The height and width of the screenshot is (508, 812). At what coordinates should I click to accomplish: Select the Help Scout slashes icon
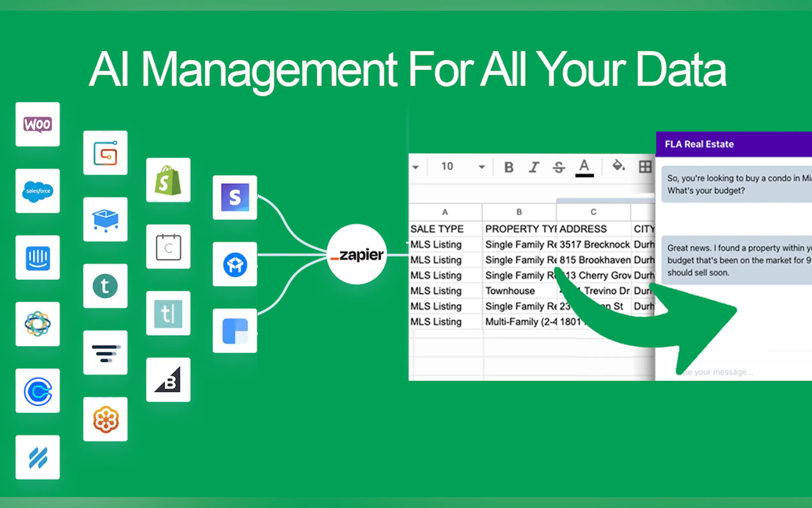tap(38, 457)
